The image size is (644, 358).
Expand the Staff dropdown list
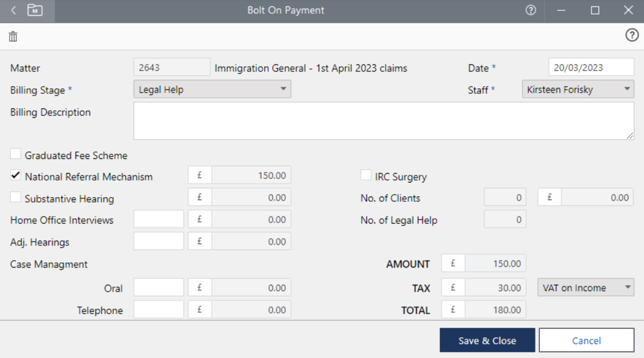pyautogui.click(x=578, y=89)
